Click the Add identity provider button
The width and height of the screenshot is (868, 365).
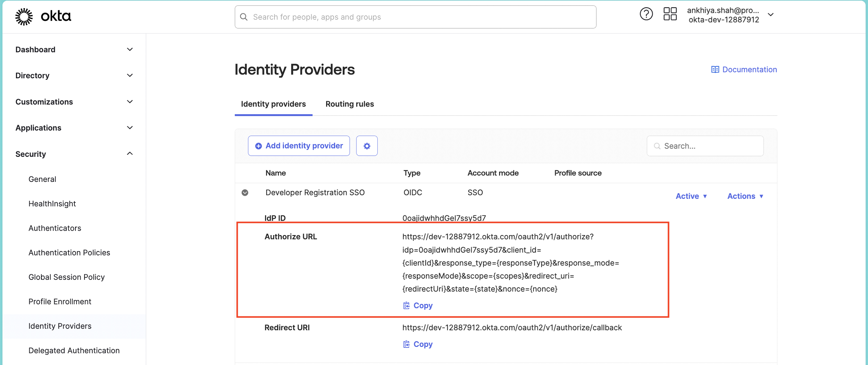(299, 146)
